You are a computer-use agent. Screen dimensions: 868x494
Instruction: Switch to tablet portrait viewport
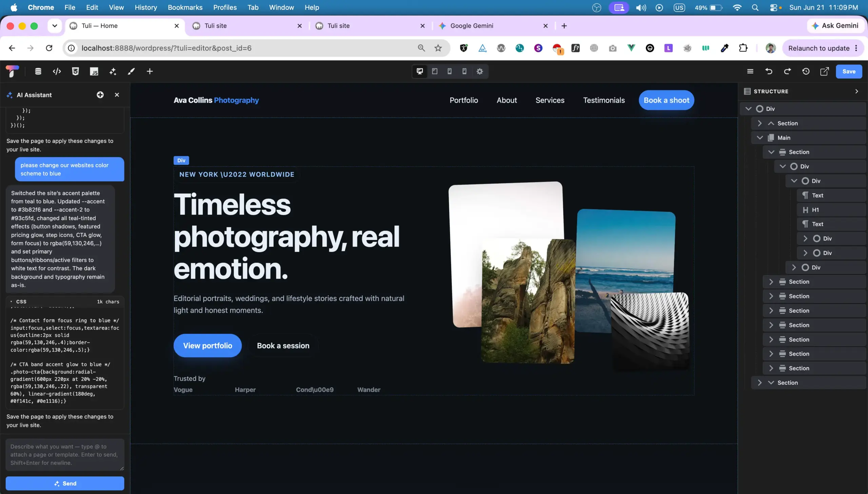(x=450, y=71)
